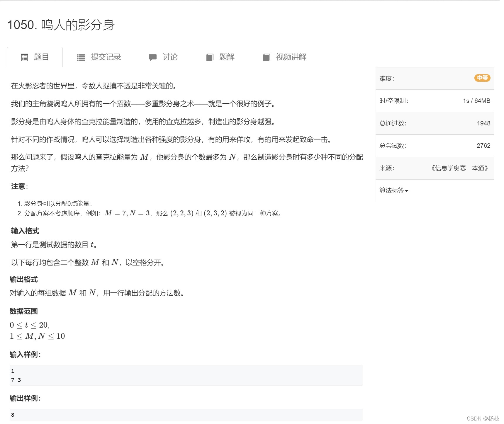This screenshot has width=504, height=424.
Task: Click the 总通过数 value 1948
Action: coord(483,123)
